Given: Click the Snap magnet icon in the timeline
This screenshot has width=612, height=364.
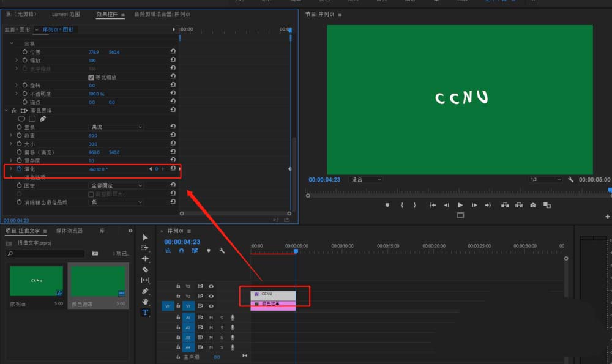Looking at the screenshot, I should 181,251.
